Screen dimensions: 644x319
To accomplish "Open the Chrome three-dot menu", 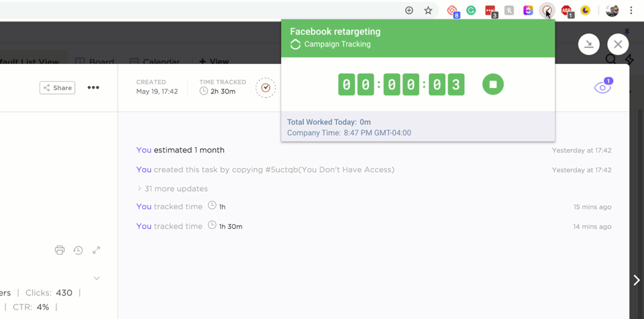I will point(631,11).
